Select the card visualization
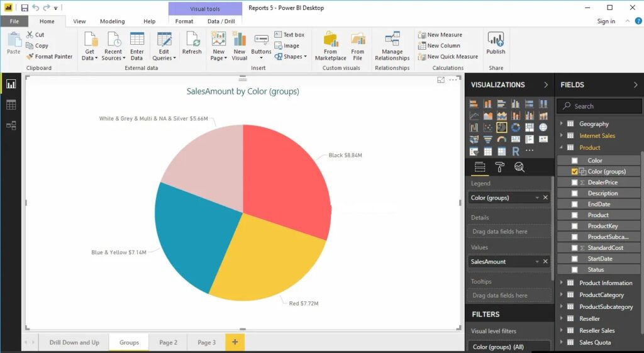The height and width of the screenshot is (353, 644). (516, 139)
